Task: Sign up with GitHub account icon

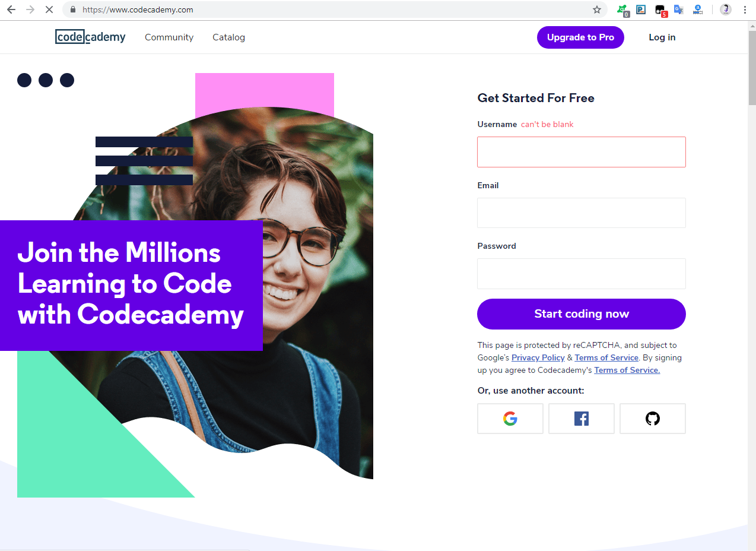Action: 653,419
